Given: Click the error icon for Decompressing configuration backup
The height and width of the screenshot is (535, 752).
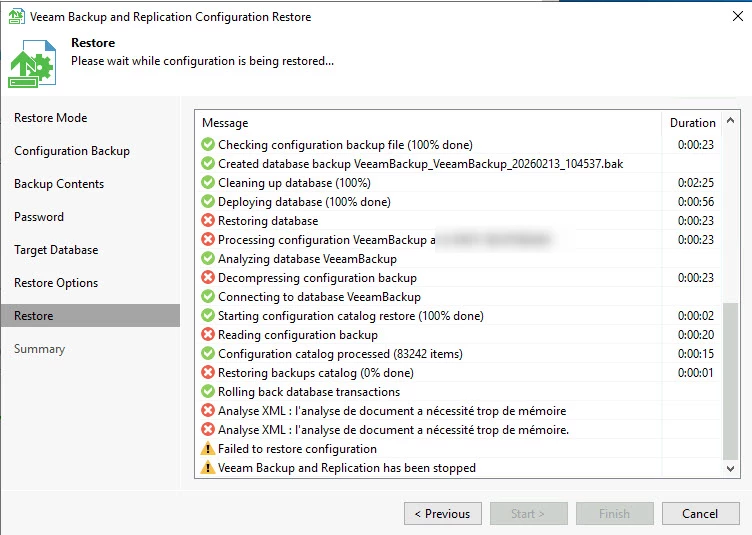Looking at the screenshot, I should pyautogui.click(x=208, y=278).
